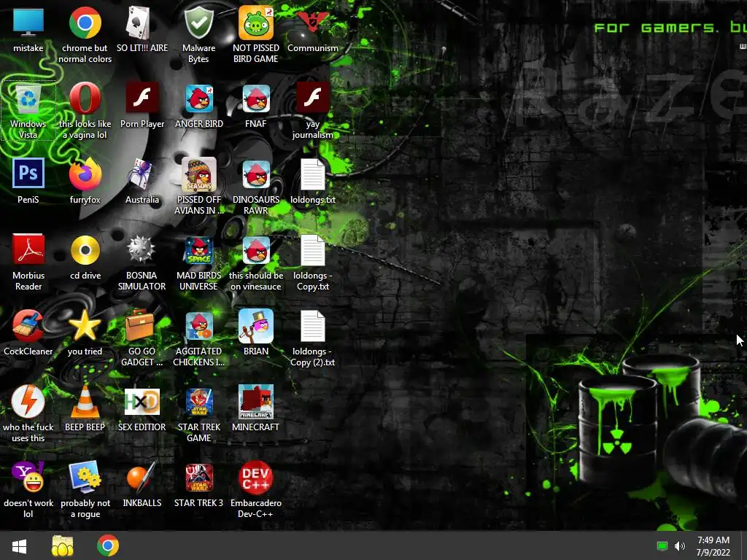Image resolution: width=747 pixels, height=560 pixels.
Task: Select the 'STAR TREK 3' icon
Action: (x=198, y=477)
